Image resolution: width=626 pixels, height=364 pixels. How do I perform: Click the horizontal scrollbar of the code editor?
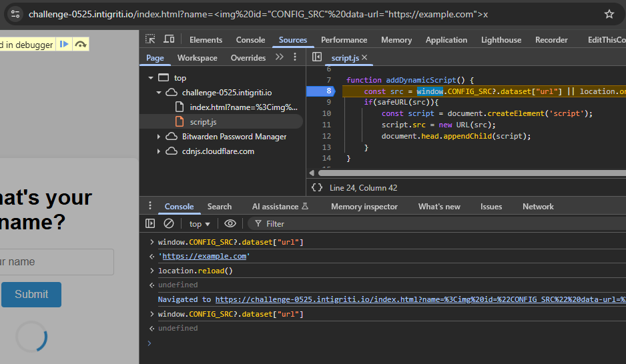[472, 173]
